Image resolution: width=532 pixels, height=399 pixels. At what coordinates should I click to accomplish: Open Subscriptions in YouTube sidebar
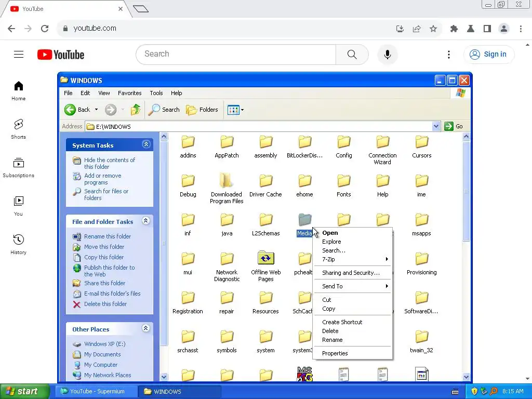[x=18, y=168]
